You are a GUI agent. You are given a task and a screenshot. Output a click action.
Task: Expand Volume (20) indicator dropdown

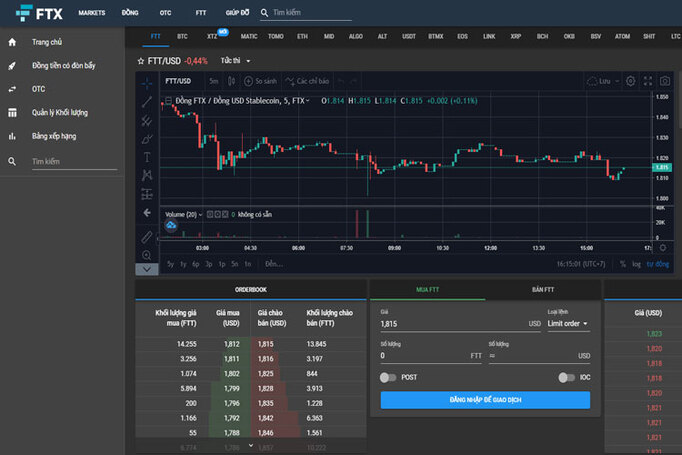point(200,214)
